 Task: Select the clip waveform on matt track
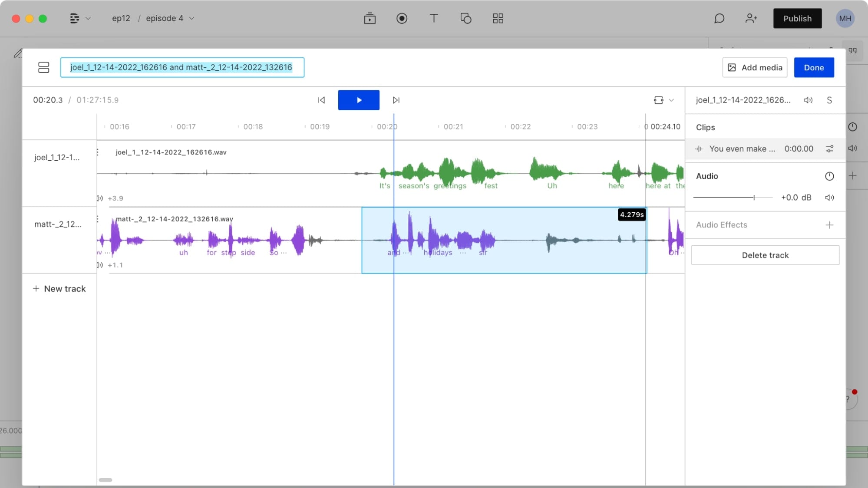point(504,238)
